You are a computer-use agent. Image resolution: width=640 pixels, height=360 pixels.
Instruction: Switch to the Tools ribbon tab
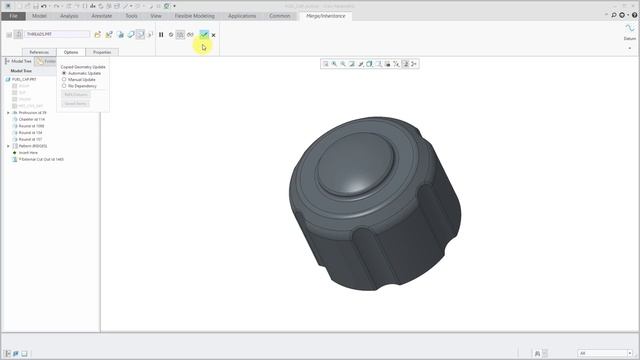pyautogui.click(x=131, y=16)
